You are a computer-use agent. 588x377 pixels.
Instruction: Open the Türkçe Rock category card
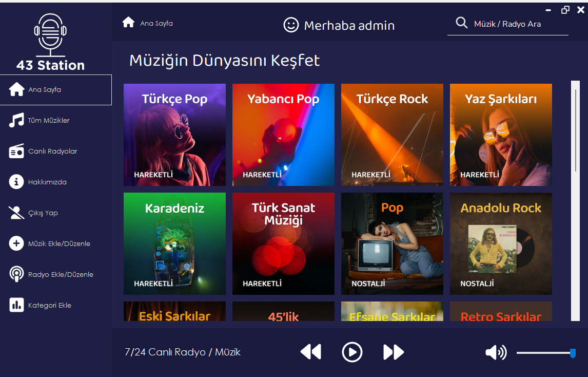coord(392,135)
